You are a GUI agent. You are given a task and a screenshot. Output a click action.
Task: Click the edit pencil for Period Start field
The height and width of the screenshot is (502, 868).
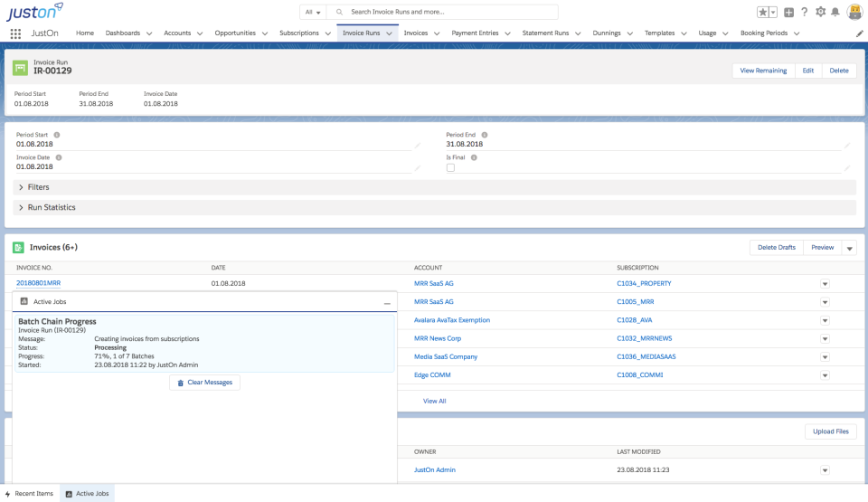[x=418, y=145]
